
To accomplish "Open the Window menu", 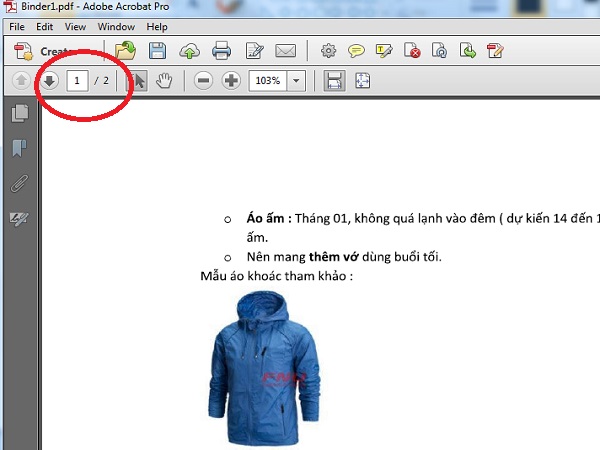I will pyautogui.click(x=116, y=27).
